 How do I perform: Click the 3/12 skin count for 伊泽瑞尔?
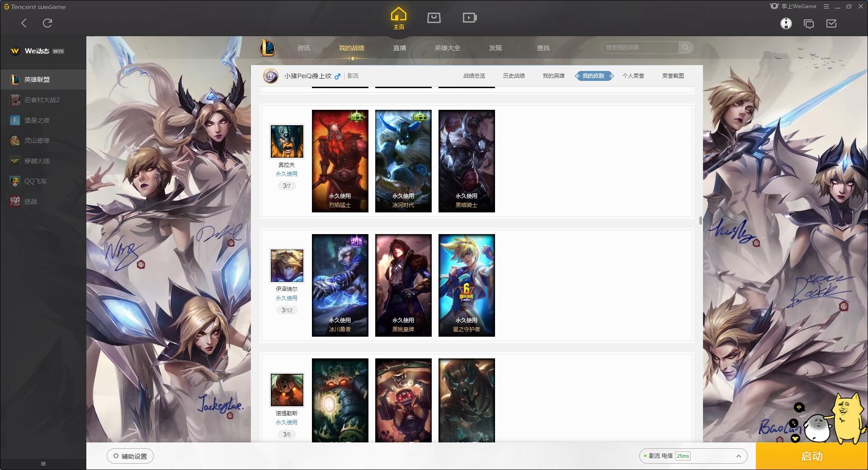click(x=287, y=310)
